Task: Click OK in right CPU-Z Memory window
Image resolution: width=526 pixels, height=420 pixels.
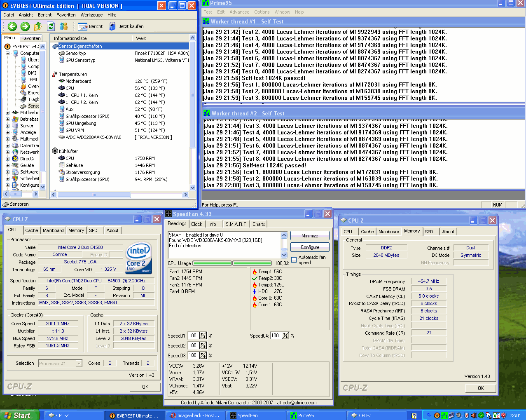Action: [x=481, y=388]
